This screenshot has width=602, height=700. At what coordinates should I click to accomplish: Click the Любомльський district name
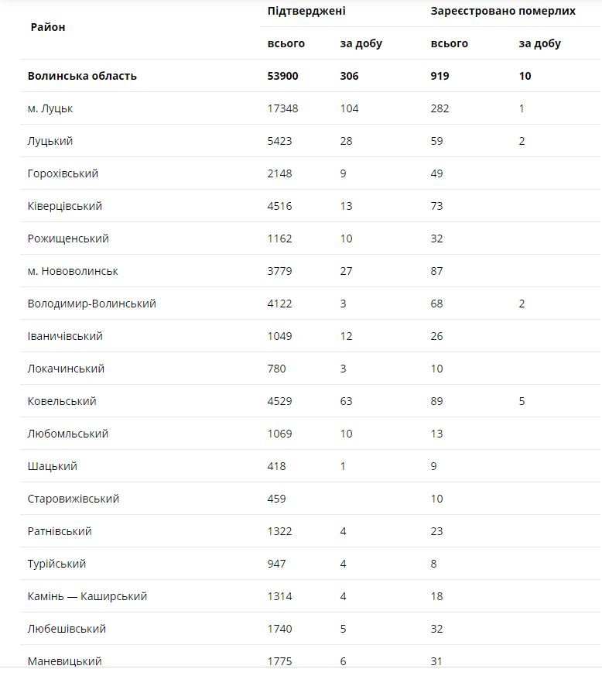[x=68, y=434]
